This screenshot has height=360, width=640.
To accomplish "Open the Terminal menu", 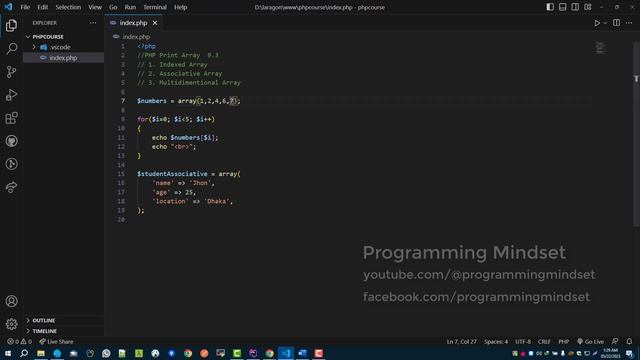I will pos(155,7).
